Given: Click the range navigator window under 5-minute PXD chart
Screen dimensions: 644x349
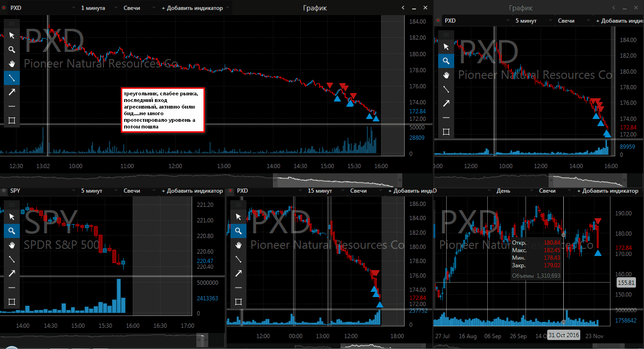Looking at the screenshot, I should pos(588,180).
